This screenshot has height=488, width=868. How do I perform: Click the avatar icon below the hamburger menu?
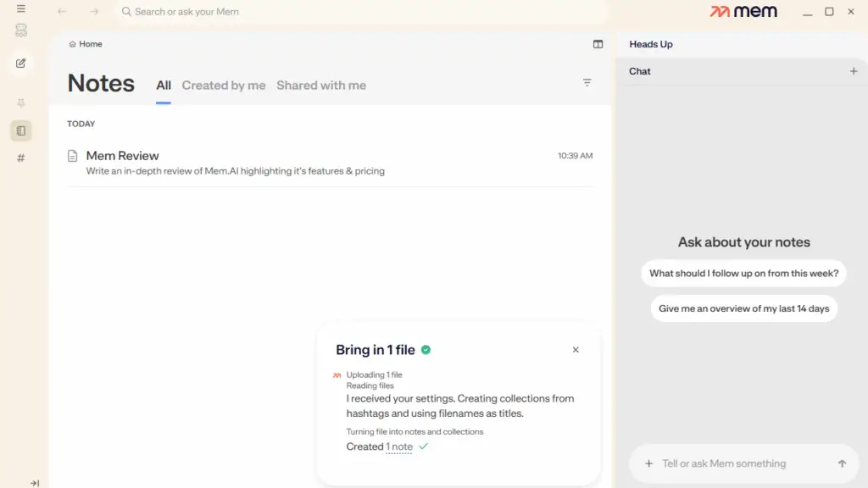pyautogui.click(x=21, y=30)
